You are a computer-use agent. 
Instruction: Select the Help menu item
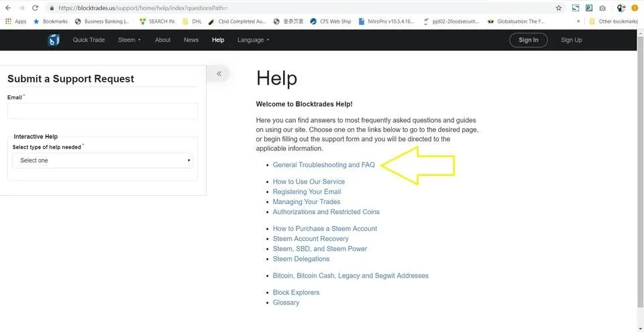(218, 40)
